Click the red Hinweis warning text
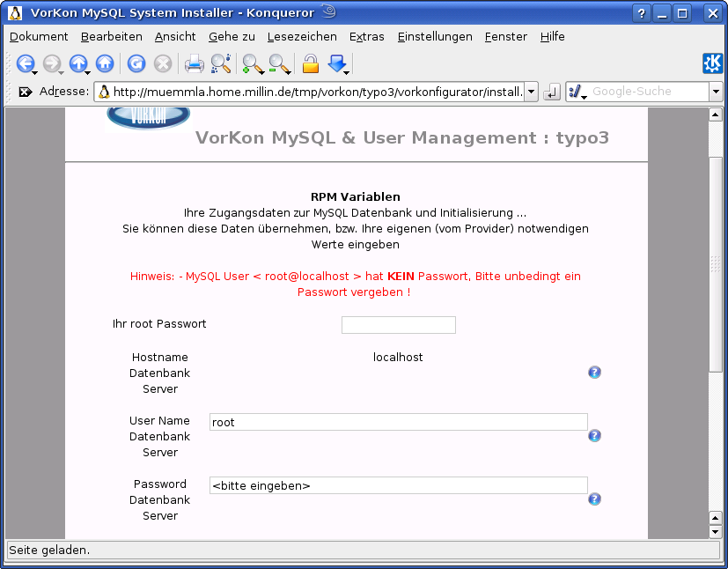Viewport: 728px width, 569px height. (355, 284)
